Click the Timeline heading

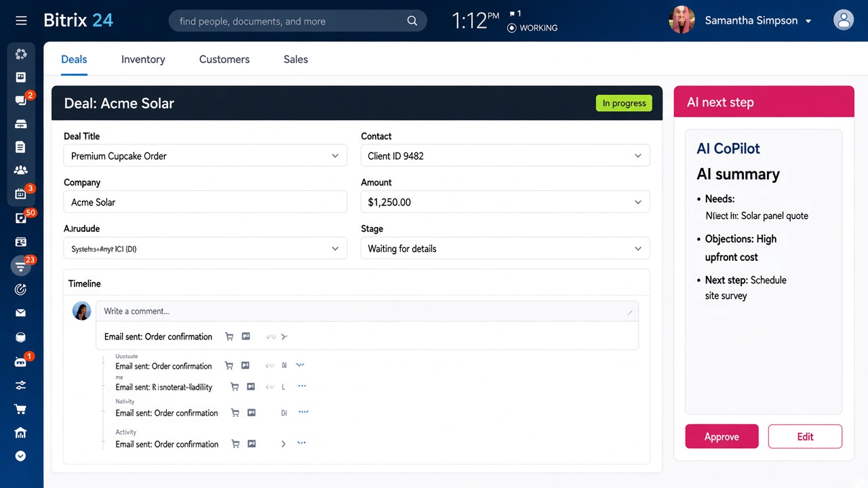84,283
